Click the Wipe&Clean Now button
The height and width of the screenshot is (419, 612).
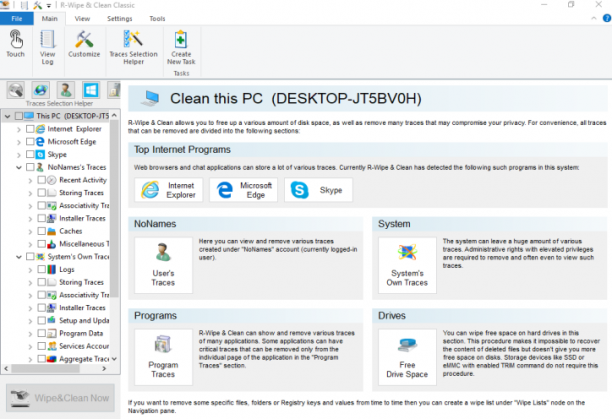click(60, 398)
